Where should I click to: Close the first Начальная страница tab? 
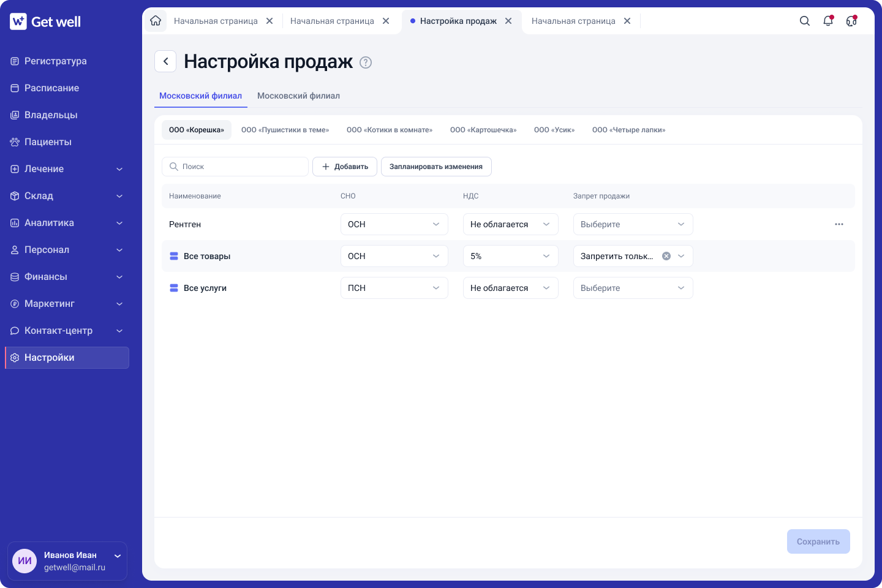269,21
